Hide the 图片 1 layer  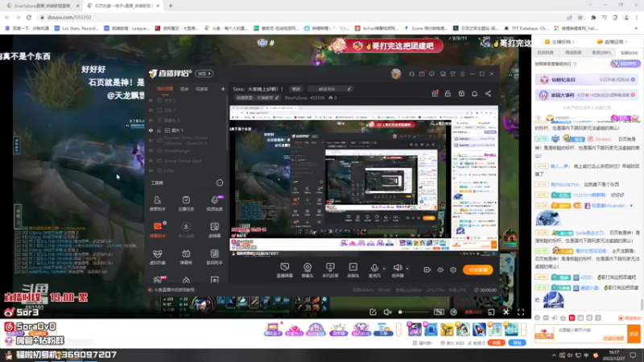coord(151,130)
